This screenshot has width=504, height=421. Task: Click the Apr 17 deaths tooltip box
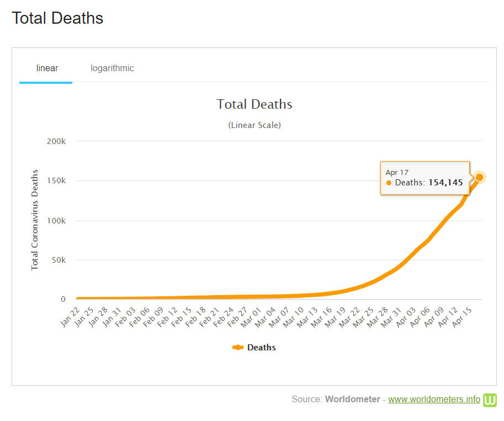[424, 178]
